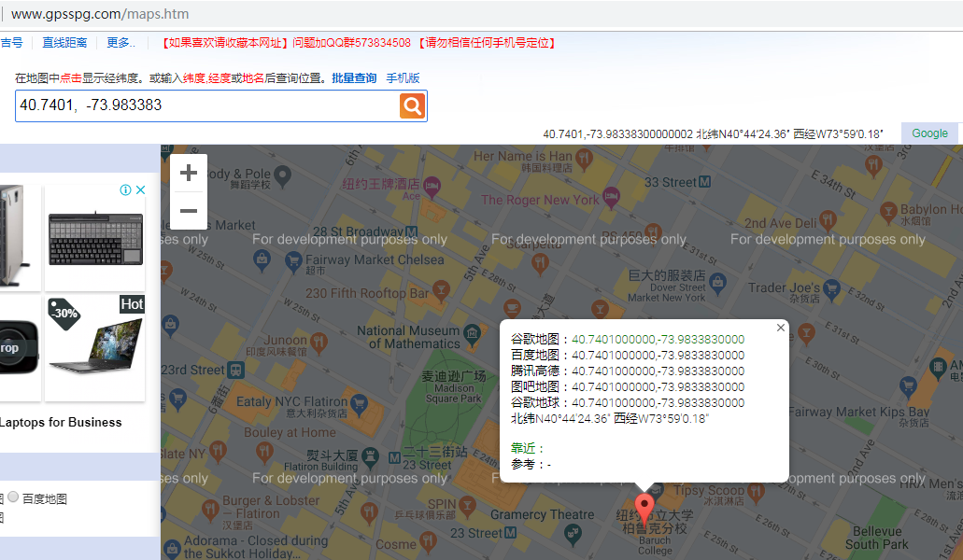Open the laptop Hot deal ad thumbnail

(95, 348)
